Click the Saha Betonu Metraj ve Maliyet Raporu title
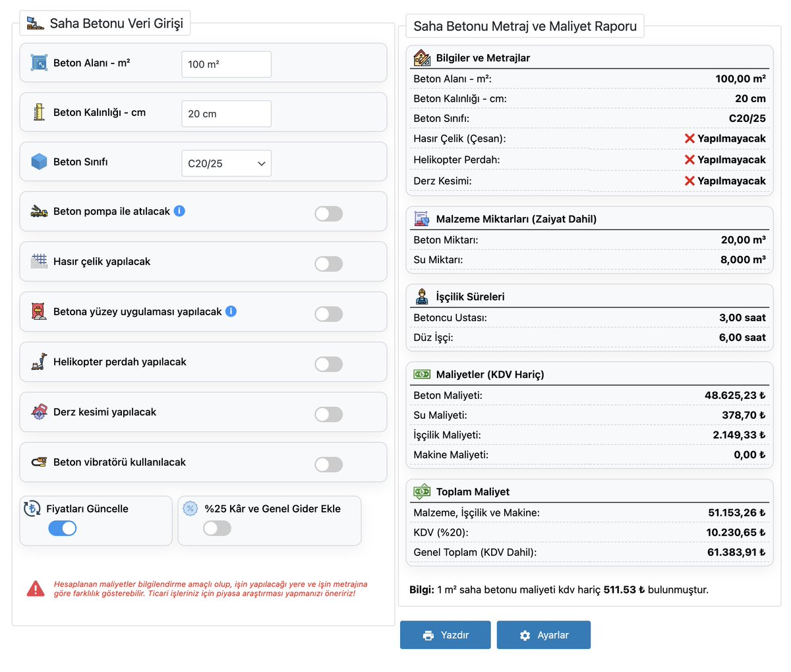Image resolution: width=791 pixels, height=672 pixels. click(525, 26)
